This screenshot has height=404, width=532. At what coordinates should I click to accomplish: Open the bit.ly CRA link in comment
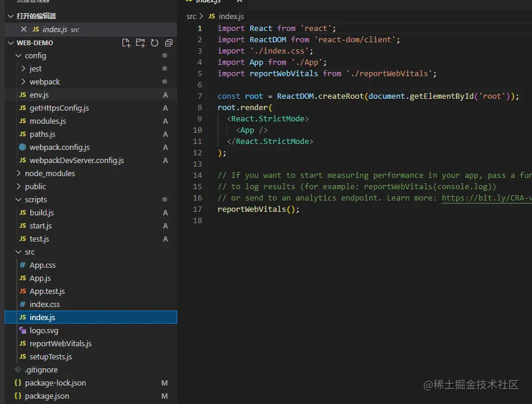487,198
